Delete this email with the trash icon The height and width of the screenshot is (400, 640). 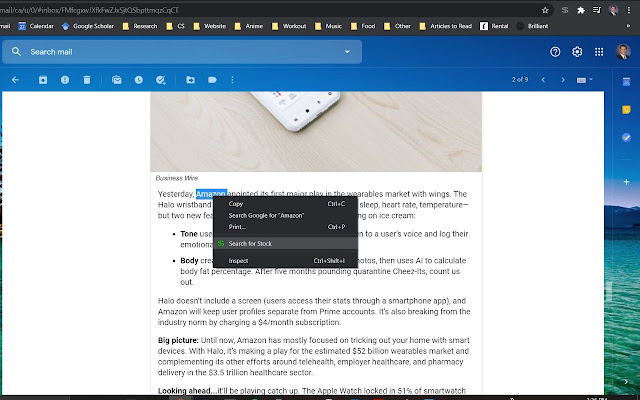87,80
